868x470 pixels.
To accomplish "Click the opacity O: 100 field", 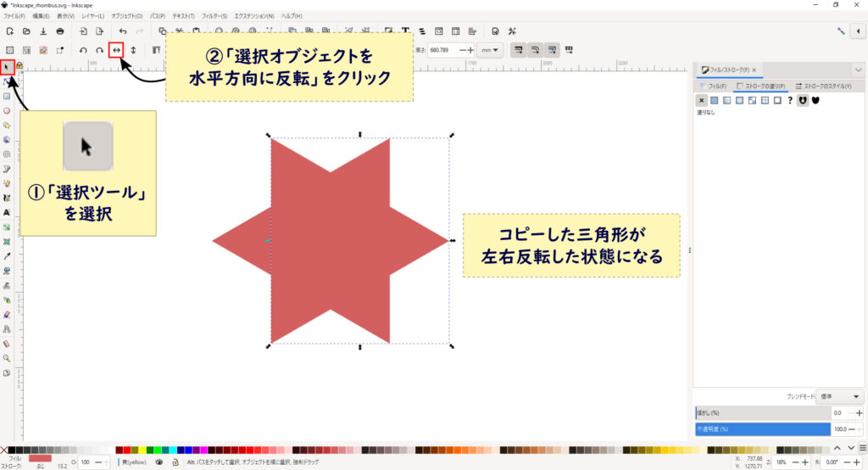I will [86, 462].
